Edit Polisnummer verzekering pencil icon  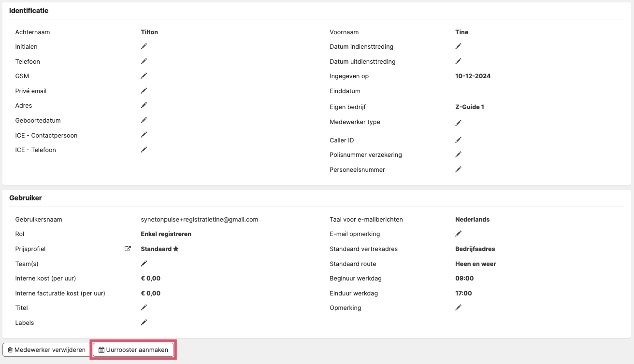459,154
